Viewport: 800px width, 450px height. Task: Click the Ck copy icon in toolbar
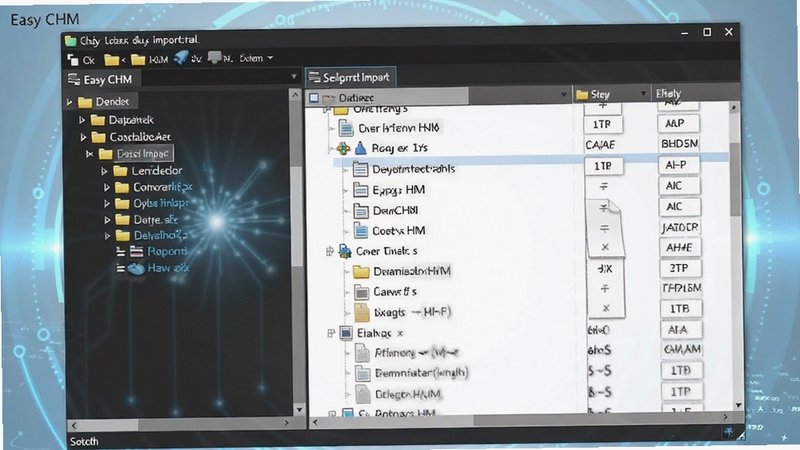click(x=73, y=60)
